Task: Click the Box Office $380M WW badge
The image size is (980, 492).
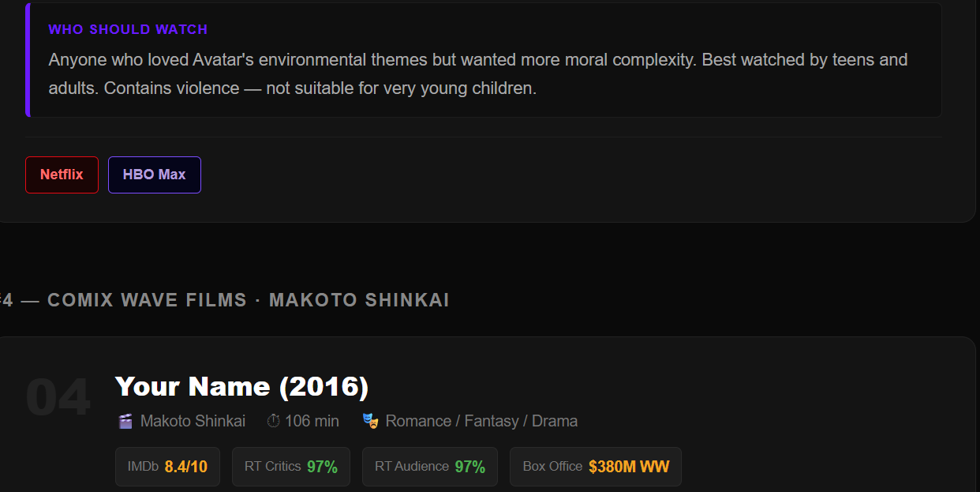Action: point(595,466)
